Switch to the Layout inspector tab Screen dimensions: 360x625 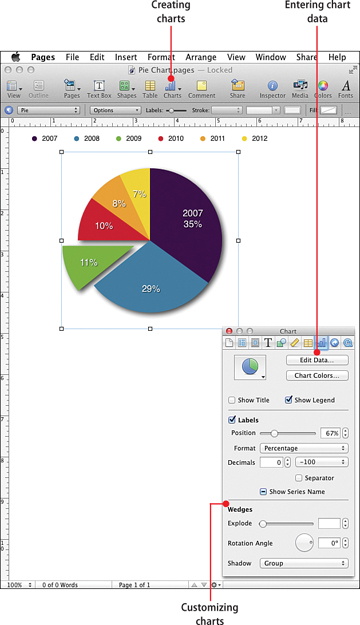pyautogui.click(x=242, y=342)
